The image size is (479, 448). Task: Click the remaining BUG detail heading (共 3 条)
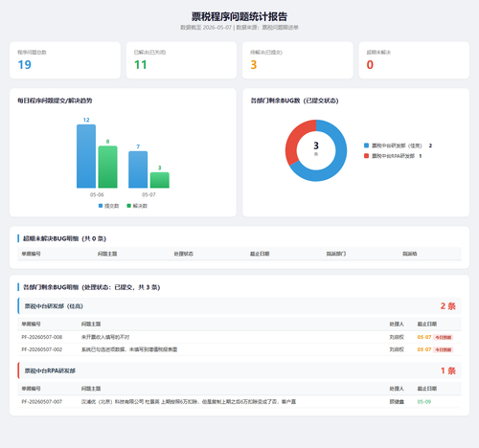click(x=92, y=287)
